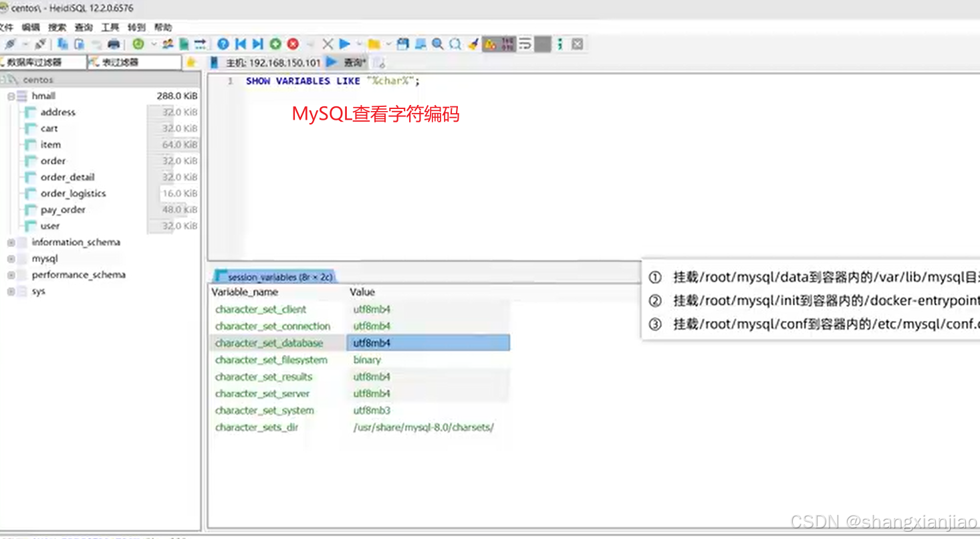Image resolution: width=980 pixels, height=539 pixels.
Task: Go to last row icon
Action: (x=257, y=43)
